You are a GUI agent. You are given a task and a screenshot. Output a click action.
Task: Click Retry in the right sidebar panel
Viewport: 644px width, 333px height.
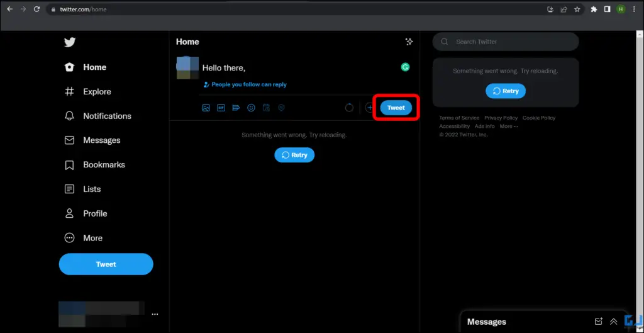pyautogui.click(x=506, y=91)
